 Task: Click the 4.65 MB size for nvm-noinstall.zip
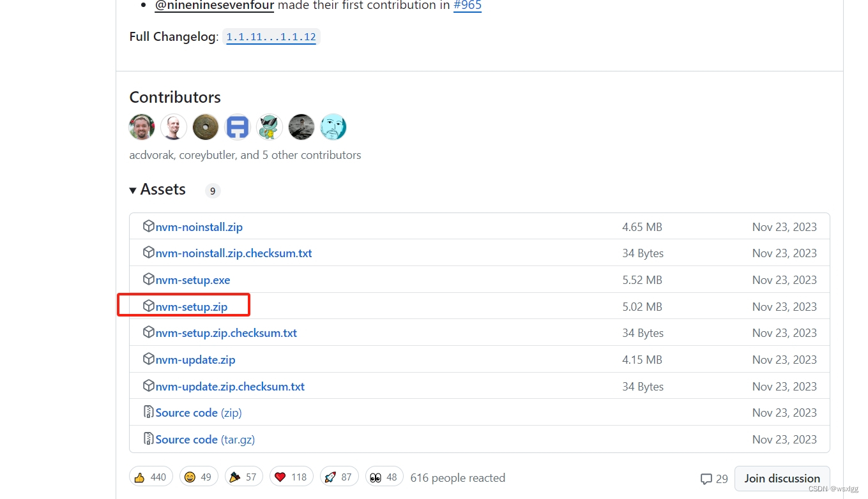tap(643, 227)
